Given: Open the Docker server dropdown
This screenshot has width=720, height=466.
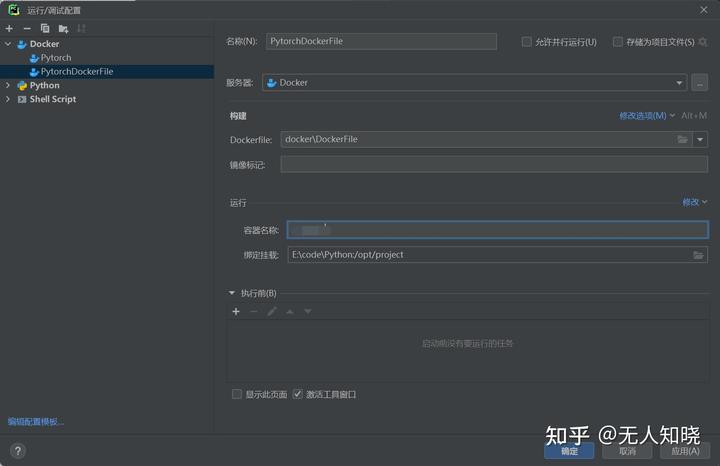Looking at the screenshot, I should [x=474, y=83].
